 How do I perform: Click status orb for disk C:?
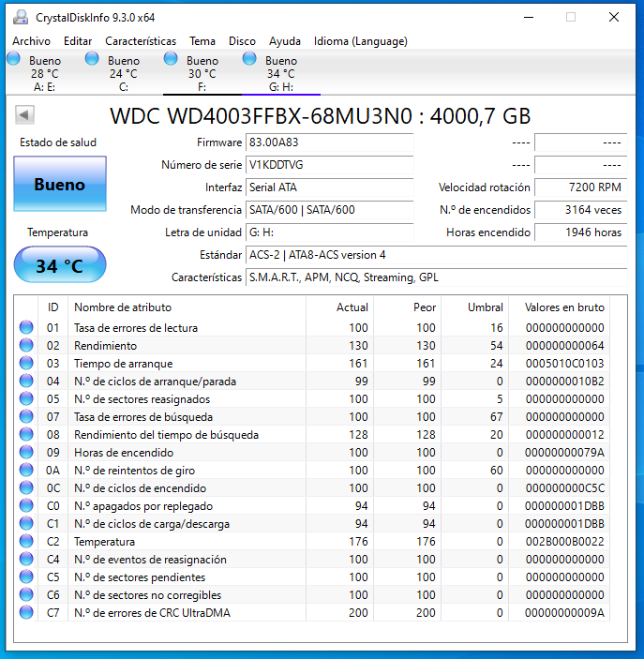coord(92,58)
